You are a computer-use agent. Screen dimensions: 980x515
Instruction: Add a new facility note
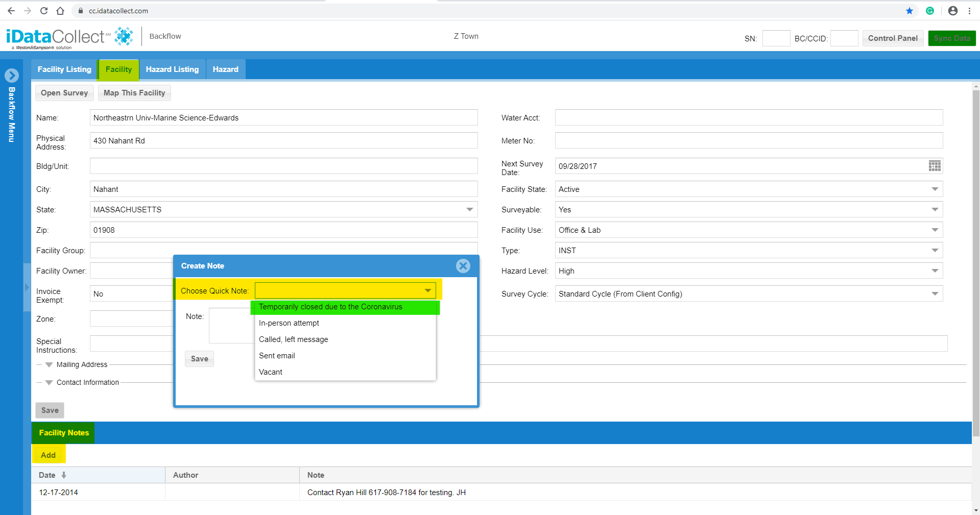49,455
